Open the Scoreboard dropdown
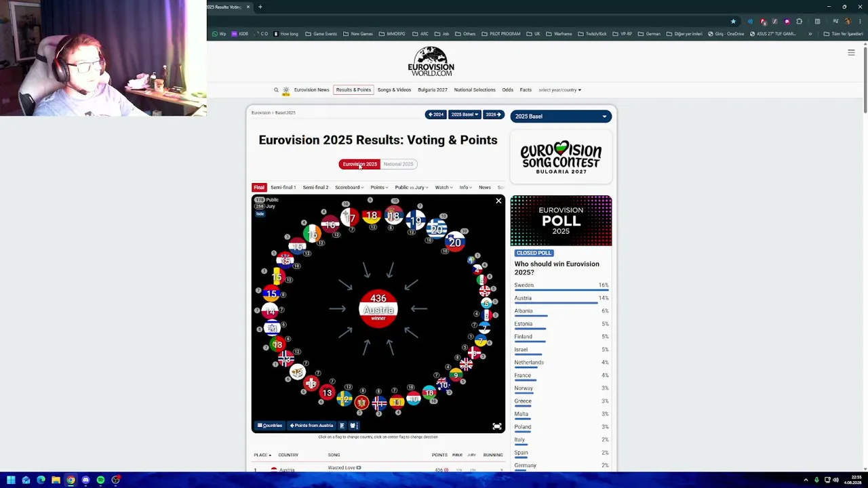 click(x=349, y=188)
